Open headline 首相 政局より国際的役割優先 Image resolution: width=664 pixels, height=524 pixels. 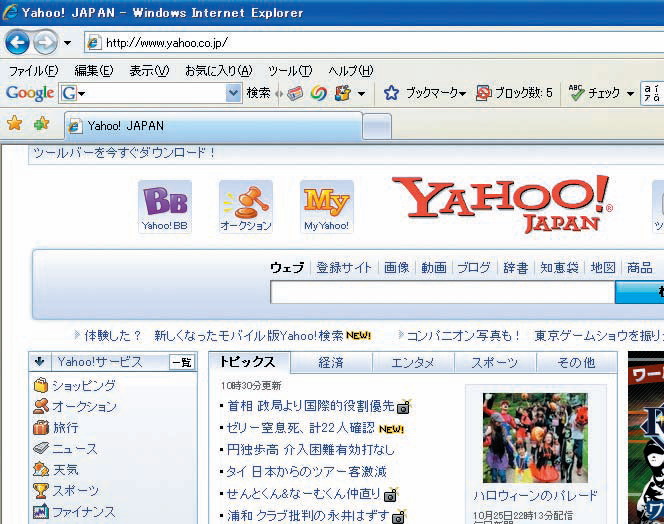click(311, 406)
